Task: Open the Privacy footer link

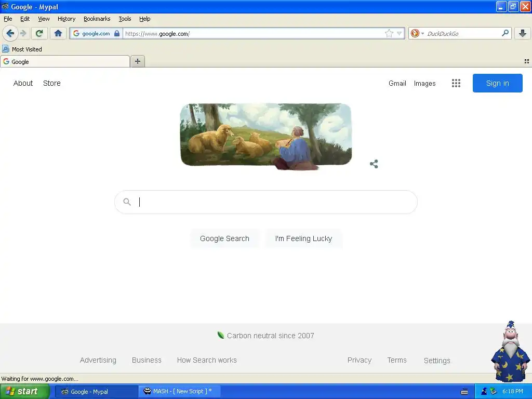Action: tap(360, 360)
